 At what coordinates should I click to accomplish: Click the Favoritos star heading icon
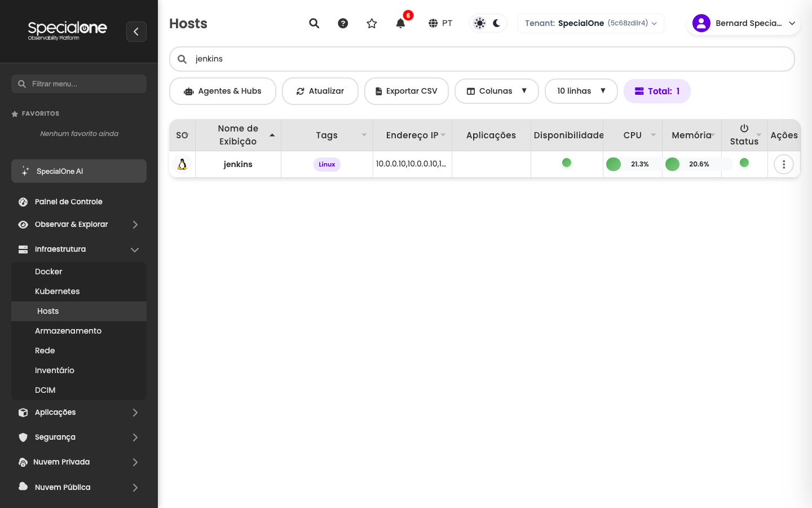pyautogui.click(x=15, y=113)
